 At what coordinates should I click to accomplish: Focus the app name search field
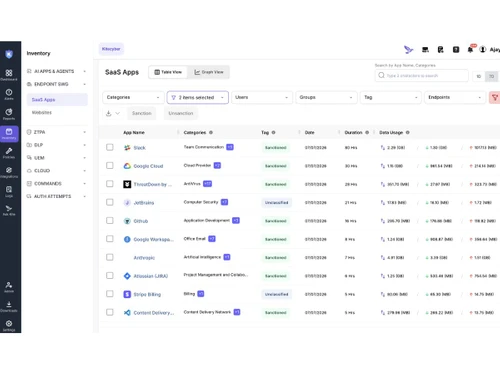[422, 76]
